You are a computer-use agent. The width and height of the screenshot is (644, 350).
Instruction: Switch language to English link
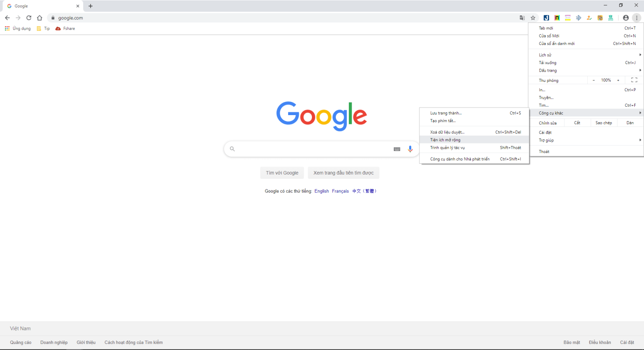[322, 191]
